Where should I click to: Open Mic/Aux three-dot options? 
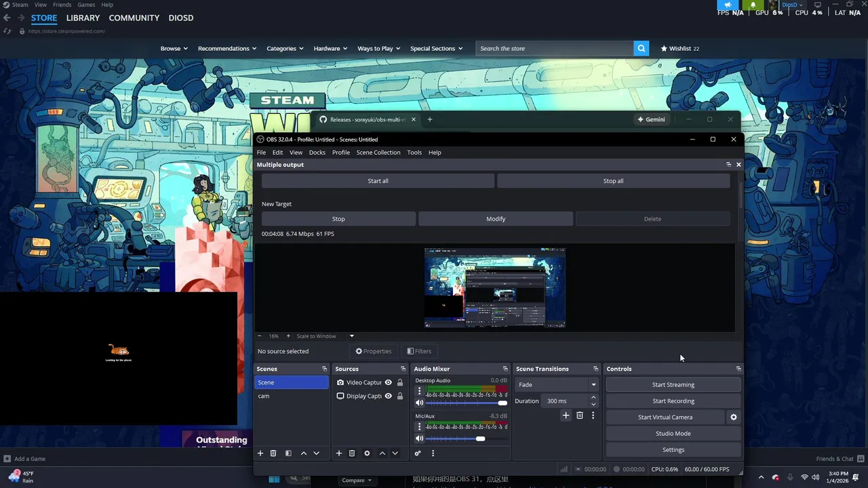tap(419, 426)
